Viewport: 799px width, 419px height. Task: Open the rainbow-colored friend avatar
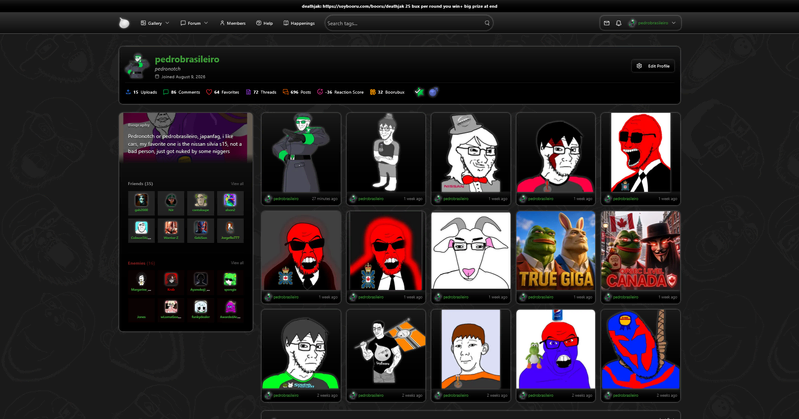pos(230,200)
